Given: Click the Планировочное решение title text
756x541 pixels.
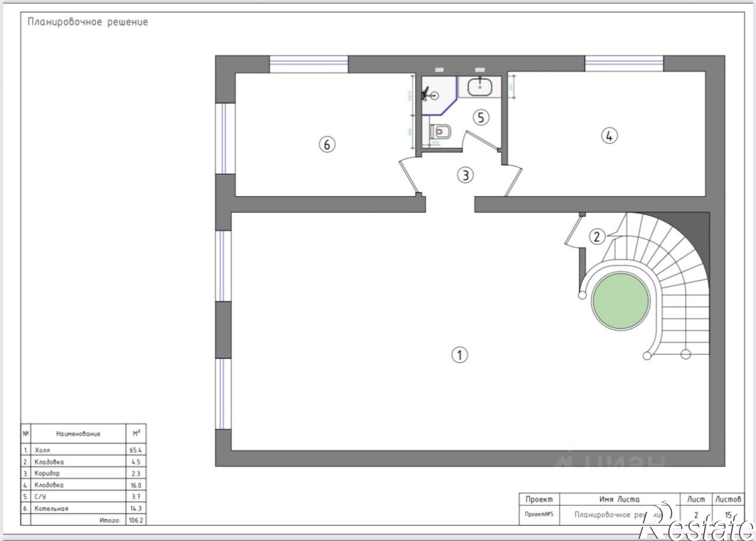Looking at the screenshot, I should [x=88, y=22].
